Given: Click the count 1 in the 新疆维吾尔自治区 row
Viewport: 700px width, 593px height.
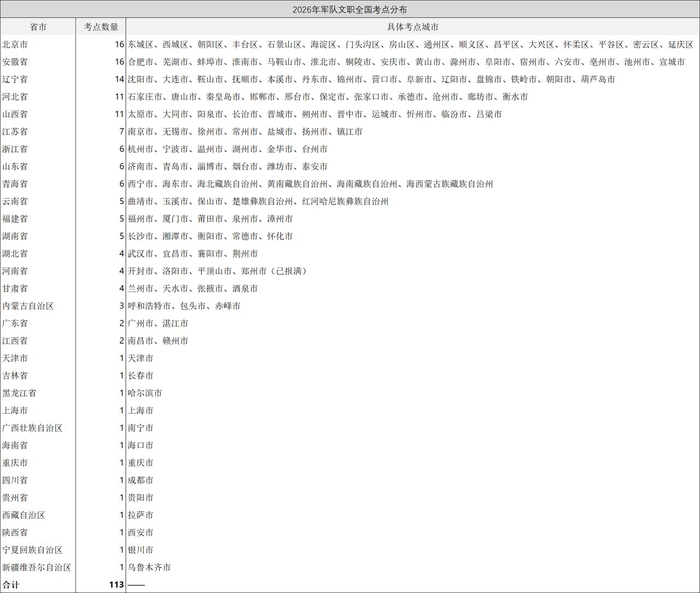Looking at the screenshot, I should (x=122, y=567).
